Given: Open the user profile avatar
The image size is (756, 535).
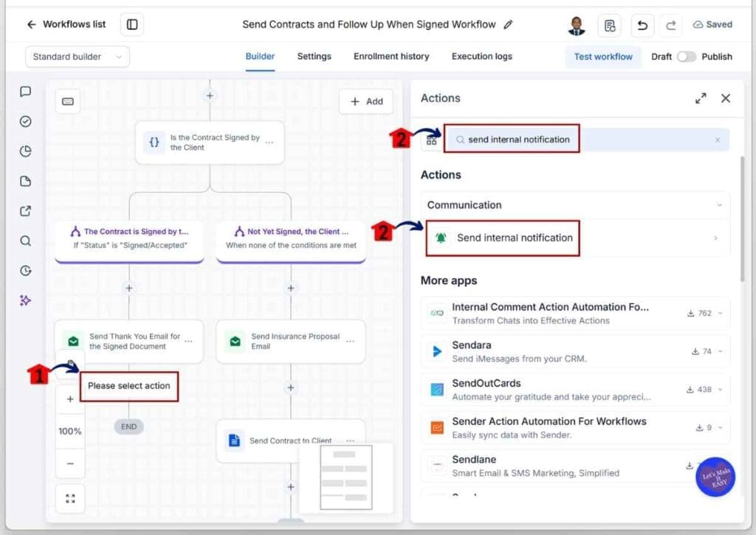Looking at the screenshot, I should [x=577, y=25].
